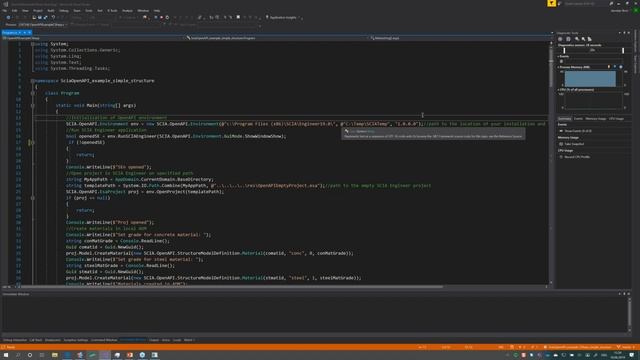Screen dimensions: 640x360
Task: Open the File menu
Action: [4, 11]
